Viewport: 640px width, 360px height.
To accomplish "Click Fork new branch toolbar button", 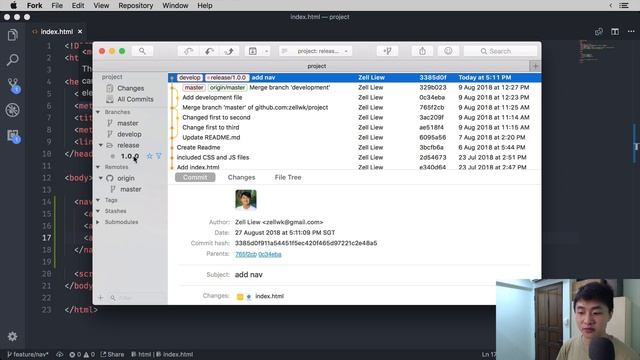I will click(387, 51).
